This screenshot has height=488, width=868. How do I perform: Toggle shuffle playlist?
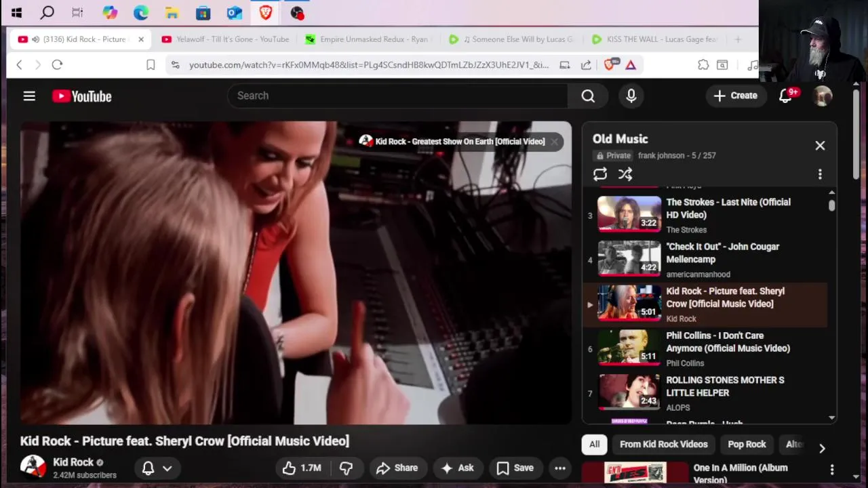tap(625, 174)
